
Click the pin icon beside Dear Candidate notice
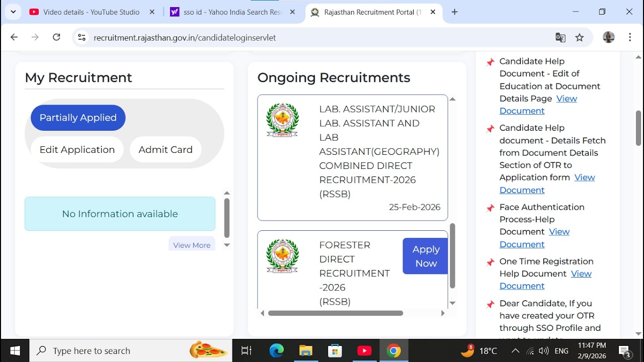click(x=491, y=305)
